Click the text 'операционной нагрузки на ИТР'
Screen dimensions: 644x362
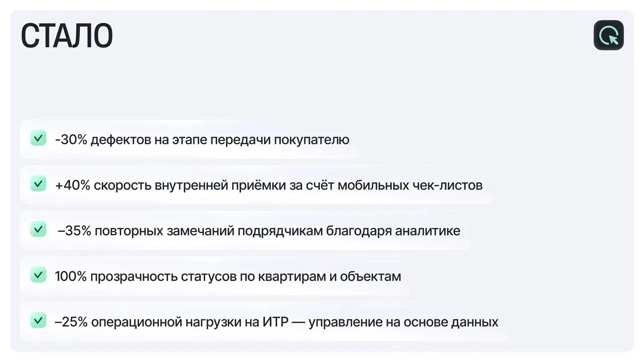(x=189, y=322)
